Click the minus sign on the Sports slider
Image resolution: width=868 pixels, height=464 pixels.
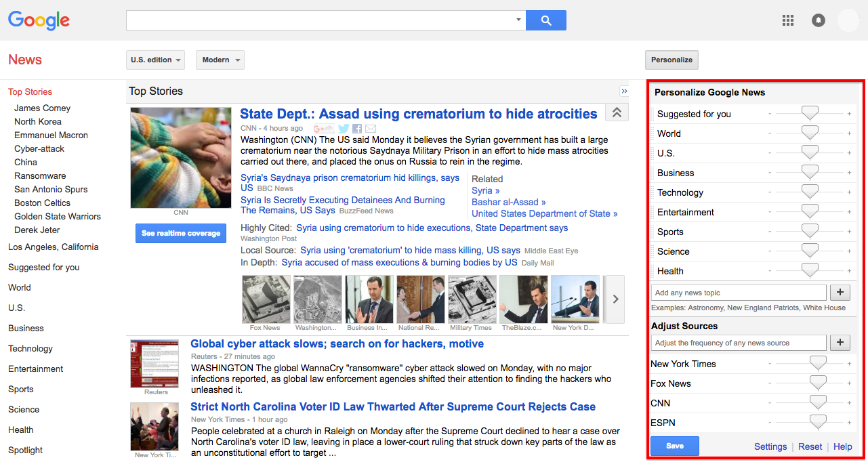coord(770,232)
